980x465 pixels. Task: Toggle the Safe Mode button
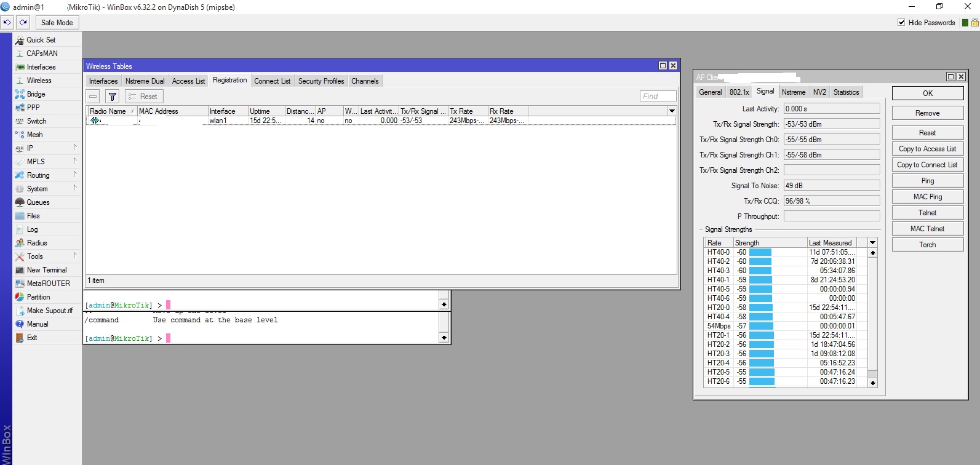click(x=57, y=23)
